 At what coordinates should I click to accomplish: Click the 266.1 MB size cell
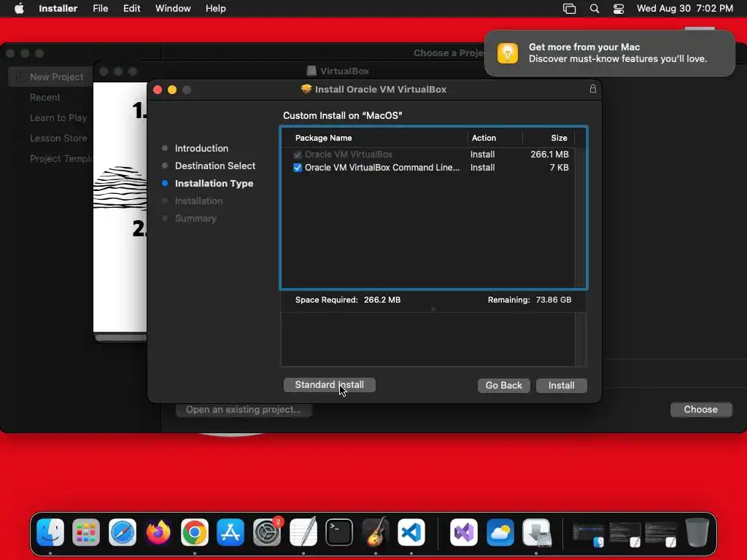tap(549, 155)
